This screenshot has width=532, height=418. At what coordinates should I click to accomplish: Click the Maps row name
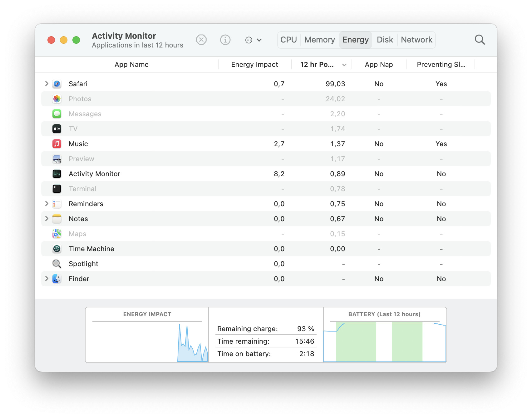coord(77,234)
